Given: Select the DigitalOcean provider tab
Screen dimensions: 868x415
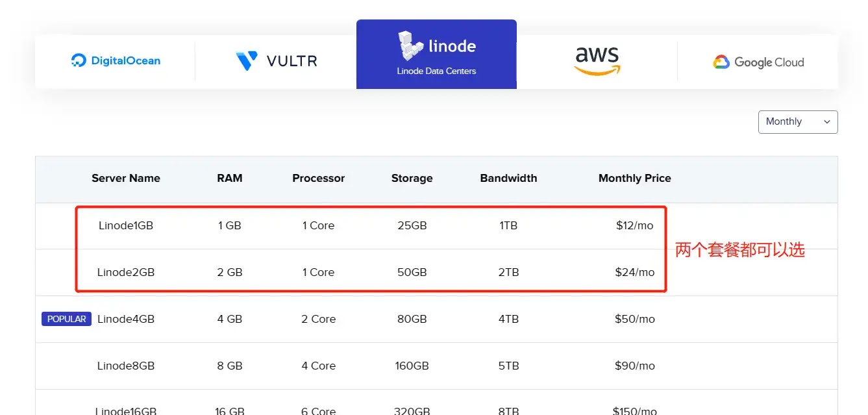Looking at the screenshot, I should click(116, 61).
